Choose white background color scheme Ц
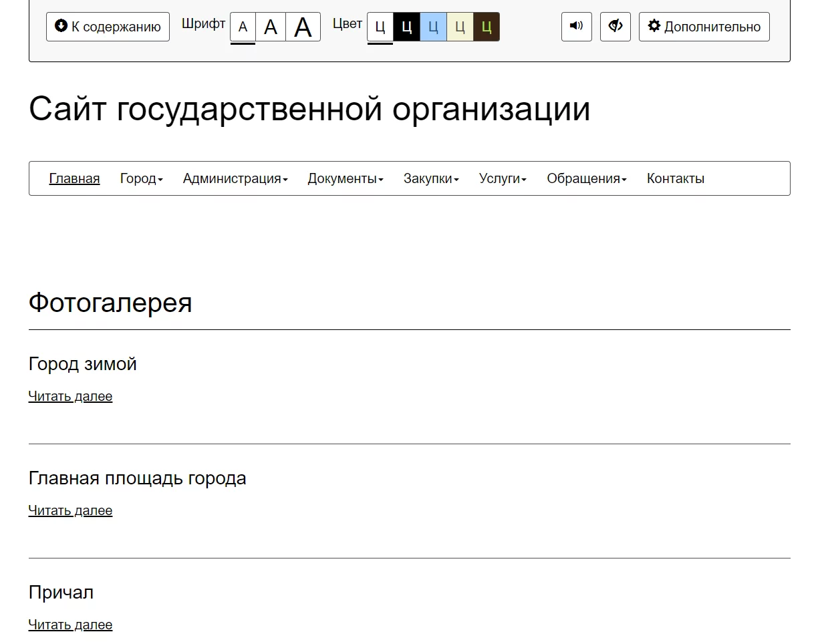The image size is (822, 644). [x=380, y=27]
